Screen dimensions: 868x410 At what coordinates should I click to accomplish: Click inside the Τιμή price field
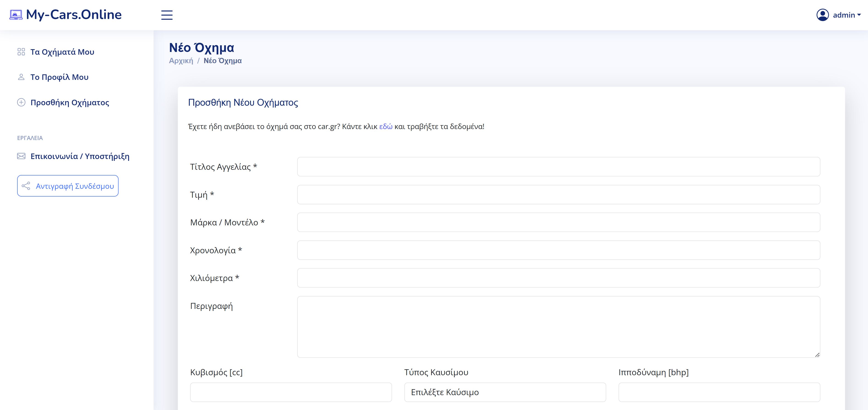(558, 195)
